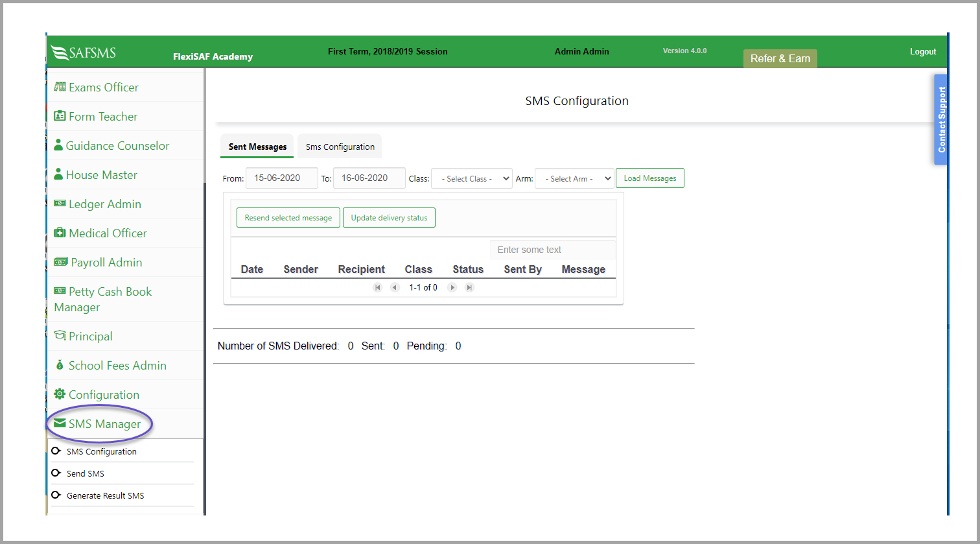Open Form Teacher menu
Image resolution: width=980 pixels, height=544 pixels.
[x=103, y=116]
